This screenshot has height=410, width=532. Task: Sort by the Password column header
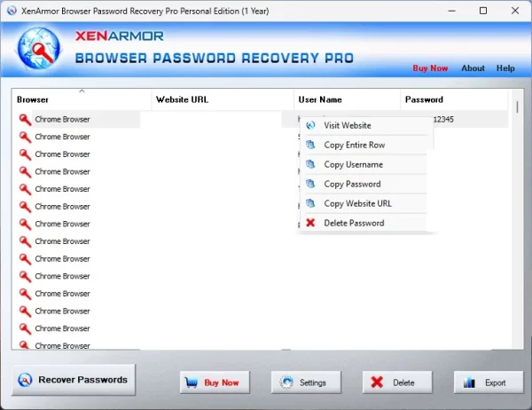454,99
